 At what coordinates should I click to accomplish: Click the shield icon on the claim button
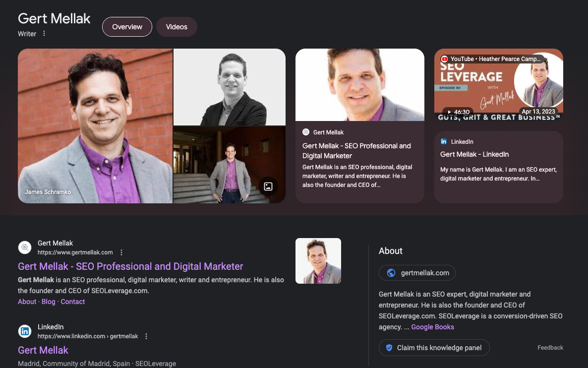[x=389, y=348]
